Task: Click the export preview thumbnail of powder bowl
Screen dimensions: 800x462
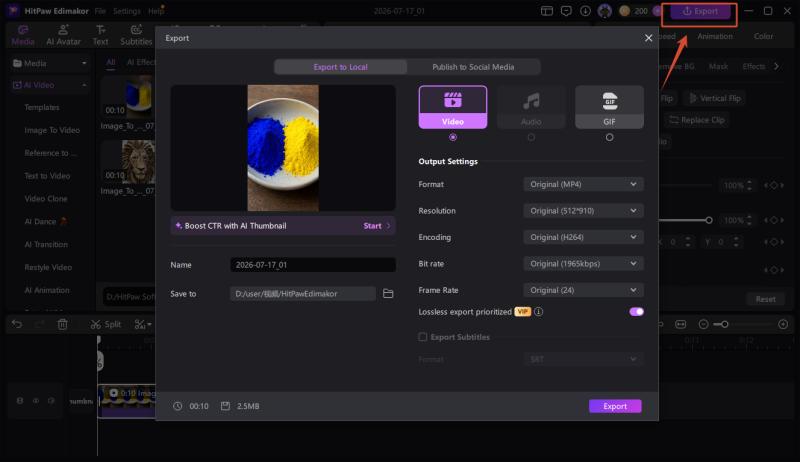Action: pyautogui.click(x=283, y=148)
